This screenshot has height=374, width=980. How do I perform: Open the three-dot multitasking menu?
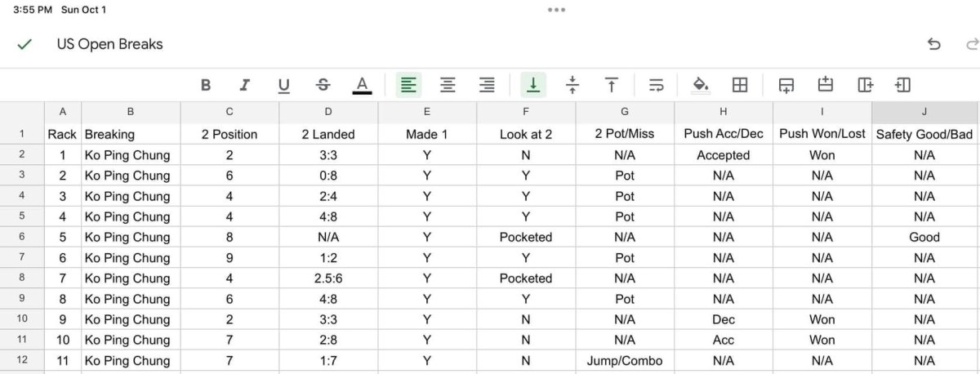[x=557, y=10]
